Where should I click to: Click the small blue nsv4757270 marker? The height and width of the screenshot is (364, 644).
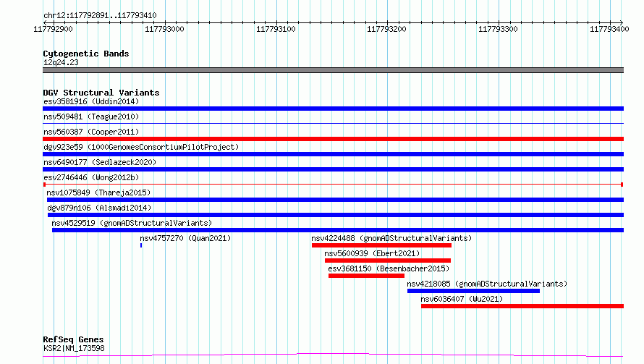pyautogui.click(x=141, y=245)
